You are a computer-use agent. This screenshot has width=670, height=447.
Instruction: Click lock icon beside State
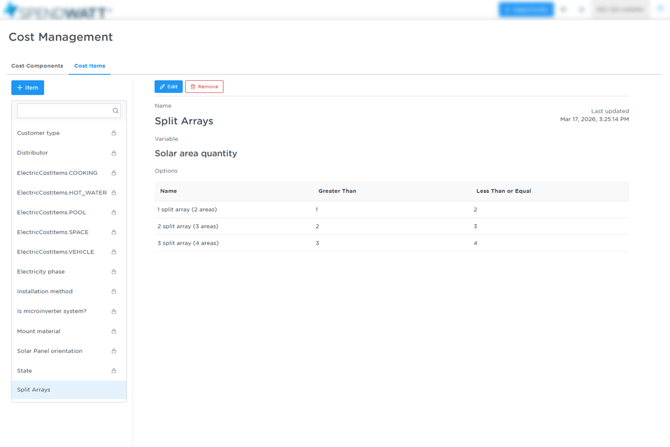[114, 371]
